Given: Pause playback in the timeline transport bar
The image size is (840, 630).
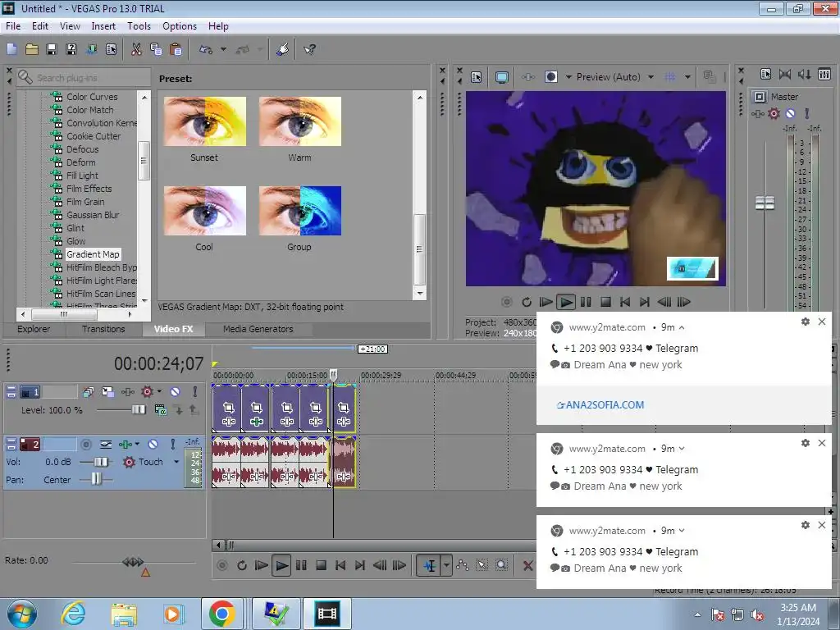Looking at the screenshot, I should point(301,565).
